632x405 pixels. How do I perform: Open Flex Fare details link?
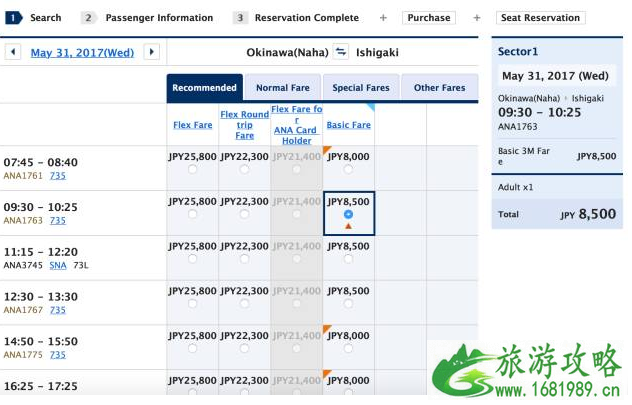pos(193,125)
